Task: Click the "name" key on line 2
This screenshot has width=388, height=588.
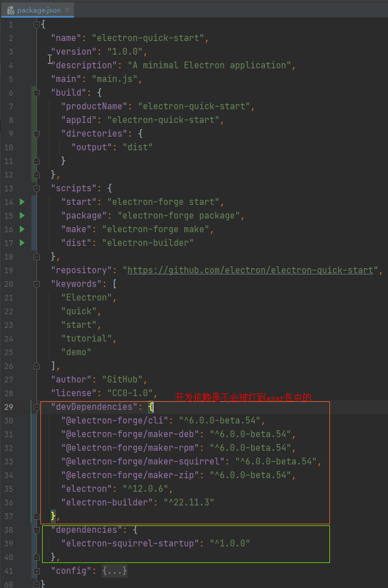Action: tap(66, 38)
